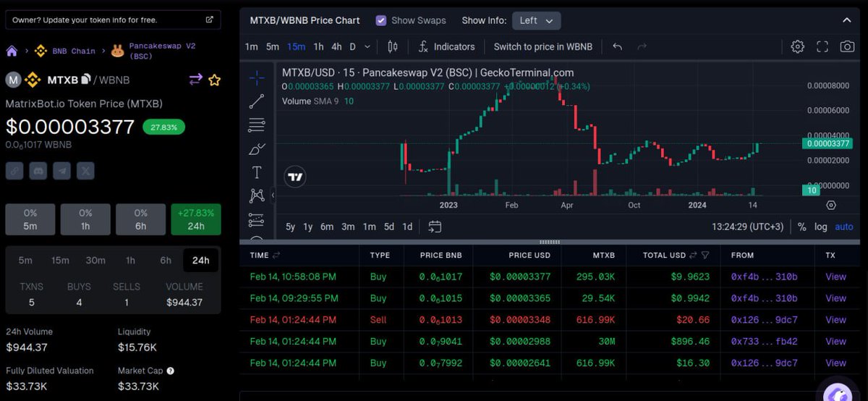
Task: Select the 24h stats tab
Action: (200, 261)
